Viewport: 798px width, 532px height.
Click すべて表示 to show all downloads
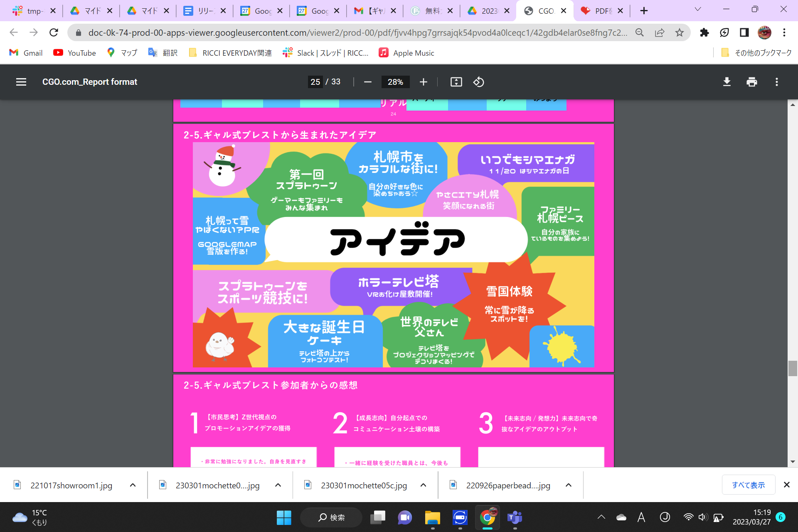748,485
